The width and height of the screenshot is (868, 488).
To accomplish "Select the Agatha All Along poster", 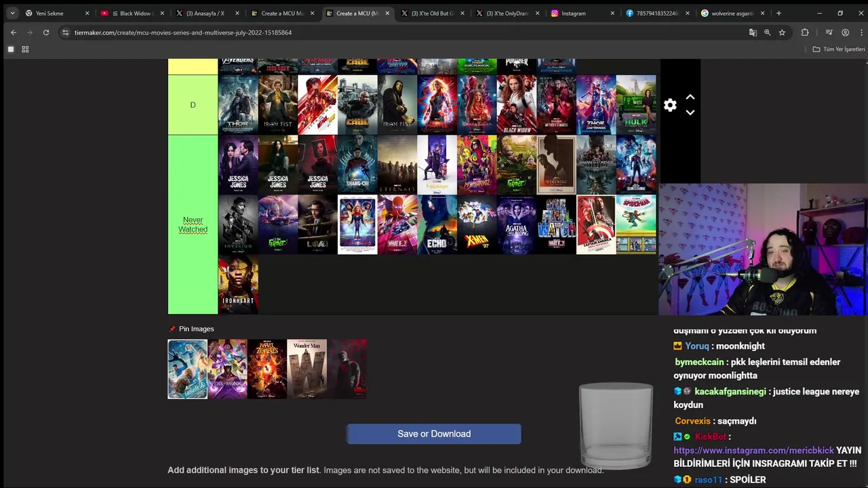I will coord(517,225).
